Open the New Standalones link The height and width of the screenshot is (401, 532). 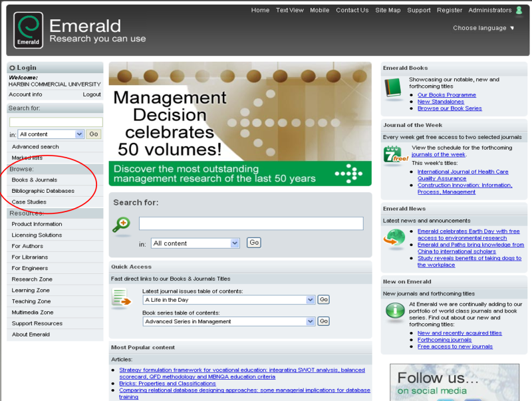(440, 102)
